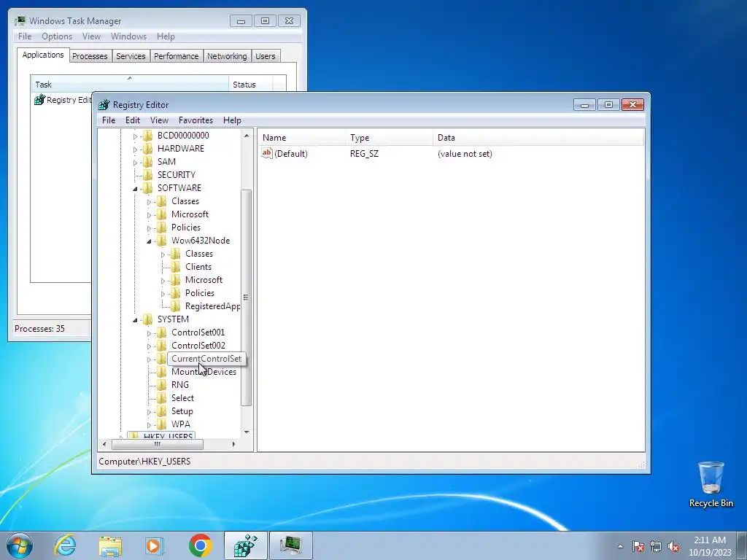Click the BCD00000000 folder icon
The image size is (747, 560).
tap(147, 136)
